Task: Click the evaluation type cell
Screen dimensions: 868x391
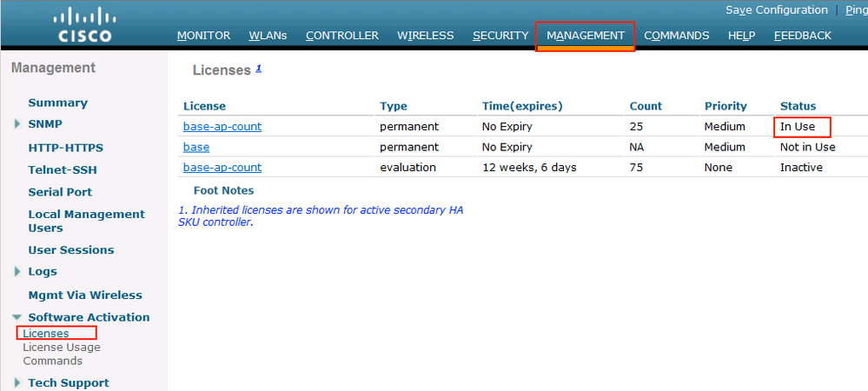Action: coord(407,167)
